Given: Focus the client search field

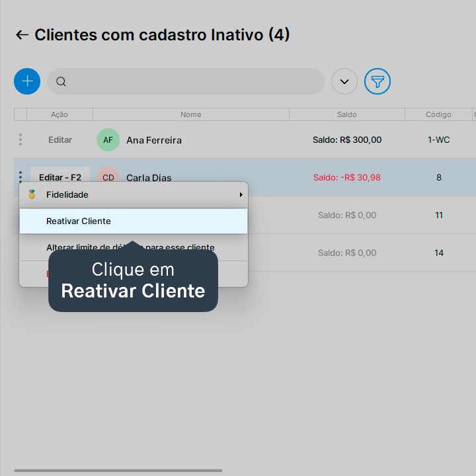Looking at the screenshot, I should point(186,81).
